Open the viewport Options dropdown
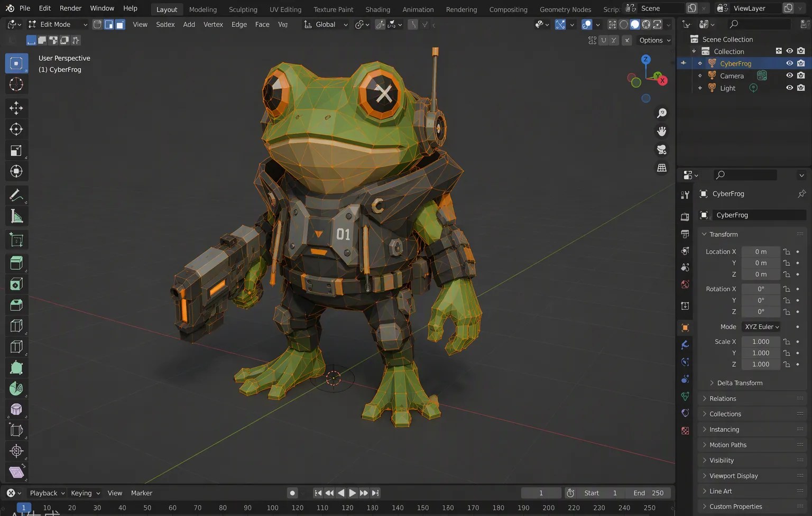Image resolution: width=812 pixels, height=516 pixels. tap(654, 40)
